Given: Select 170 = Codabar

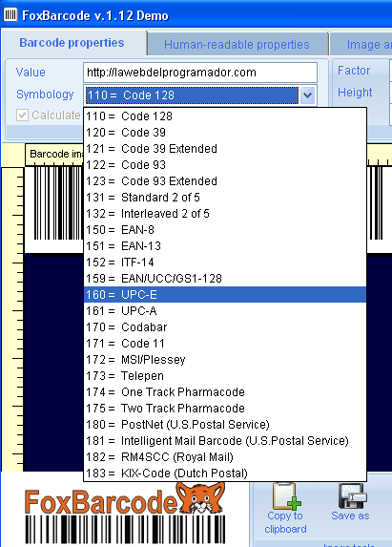Looking at the screenshot, I should tap(225, 327).
